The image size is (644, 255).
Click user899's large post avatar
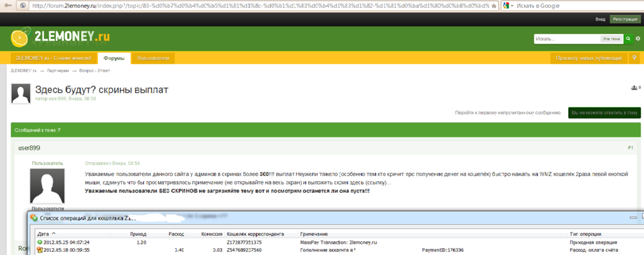point(48,186)
